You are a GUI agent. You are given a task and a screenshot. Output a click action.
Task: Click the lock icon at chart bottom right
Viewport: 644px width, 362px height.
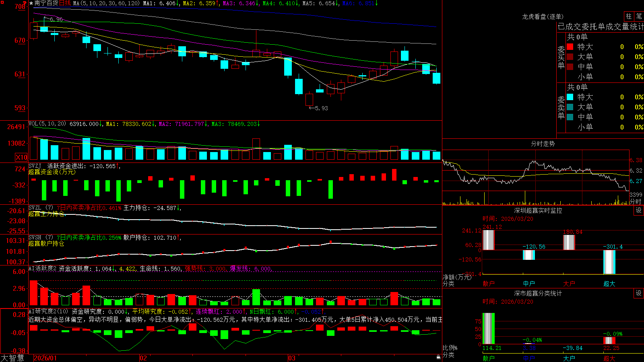click(439, 357)
